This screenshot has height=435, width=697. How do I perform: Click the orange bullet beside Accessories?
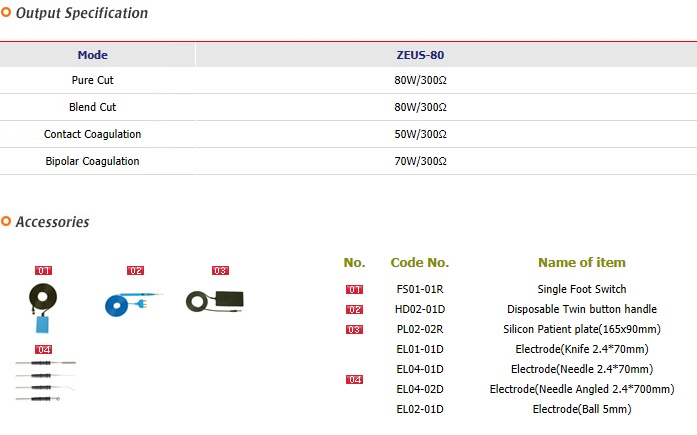[x=6, y=221]
